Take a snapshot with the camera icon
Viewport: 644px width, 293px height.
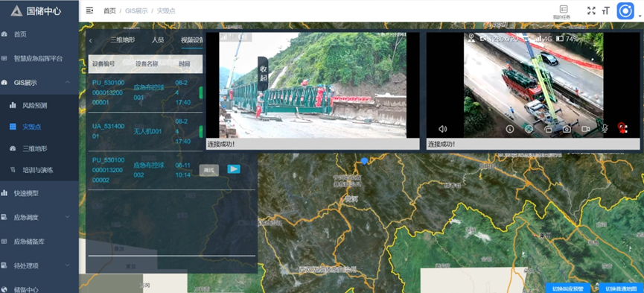click(x=567, y=129)
